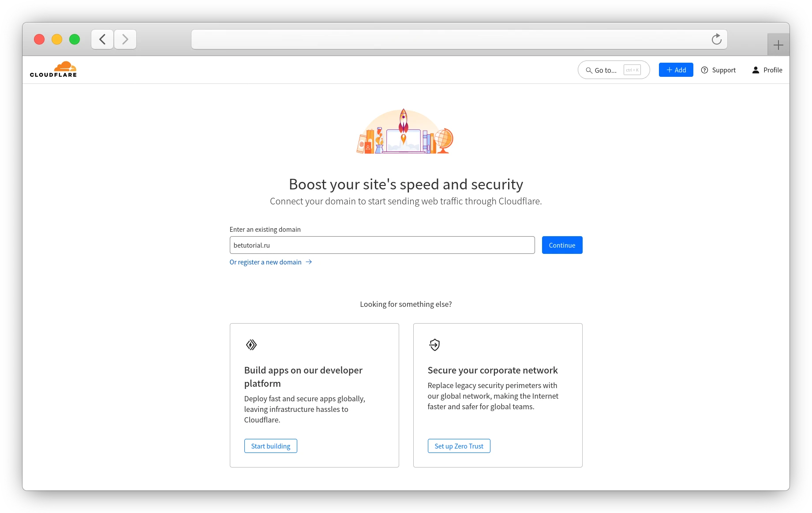Click the Profile person icon
Viewport: 812px width, 513px height.
755,70
